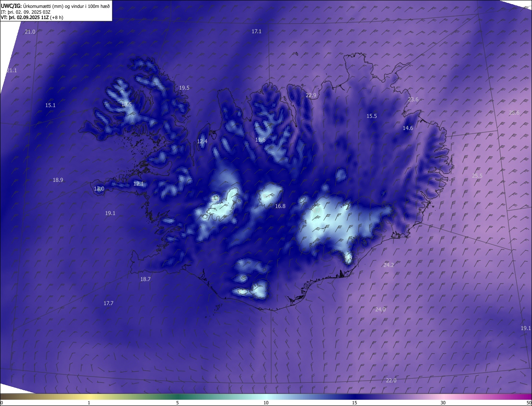Click the 22.9 value on the map
The width and height of the screenshot is (532, 406).
[311, 95]
